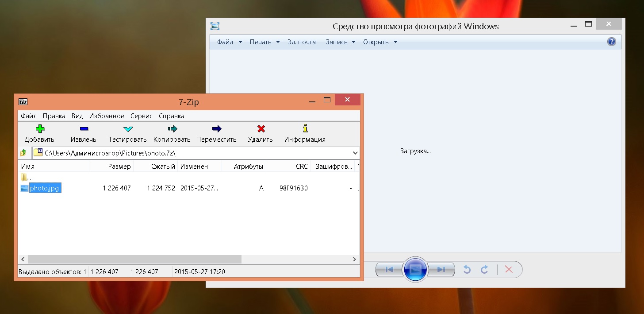644x314 pixels.
Task: Go to previous photo in Photo Viewer
Action: pyautogui.click(x=389, y=269)
